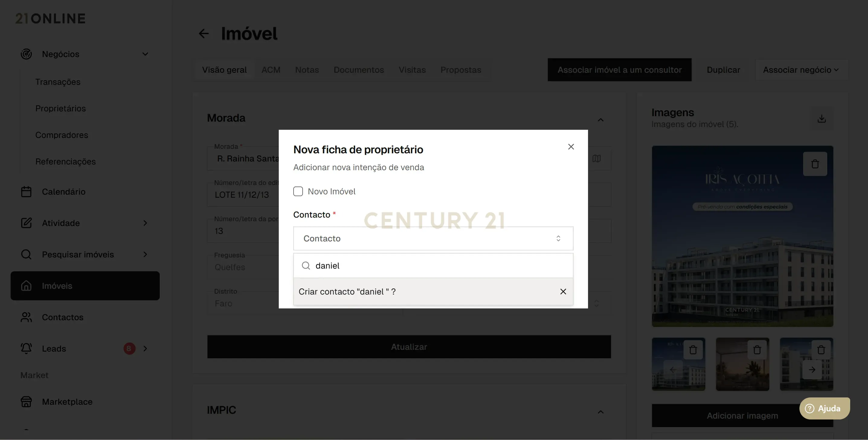Click the Número/letra da porta field
This screenshot has height=440, width=868.
pyautogui.click(x=243, y=231)
